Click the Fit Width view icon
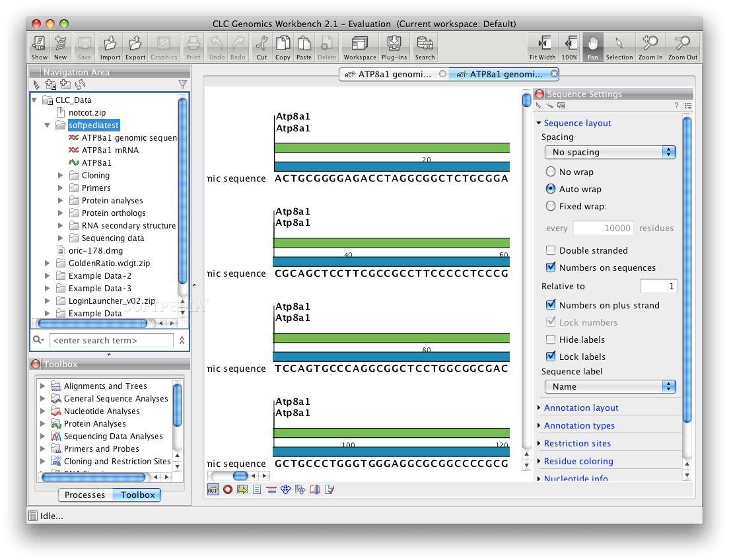The width and height of the screenshot is (729, 560). [543, 47]
